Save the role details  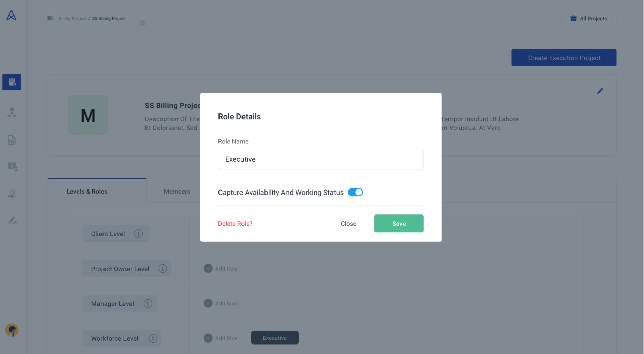coord(399,224)
